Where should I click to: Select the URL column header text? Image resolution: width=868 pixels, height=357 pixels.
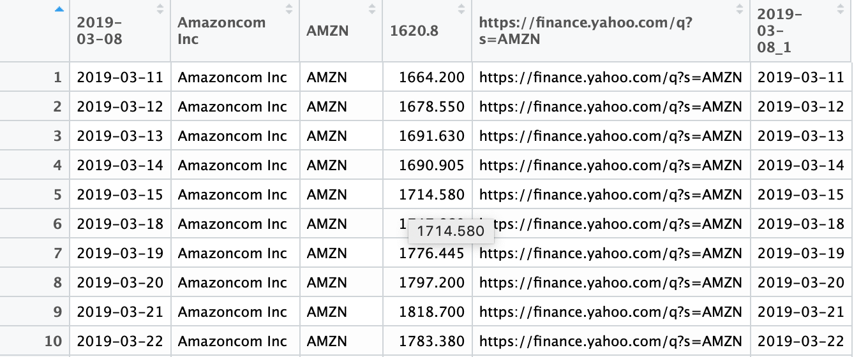point(586,31)
